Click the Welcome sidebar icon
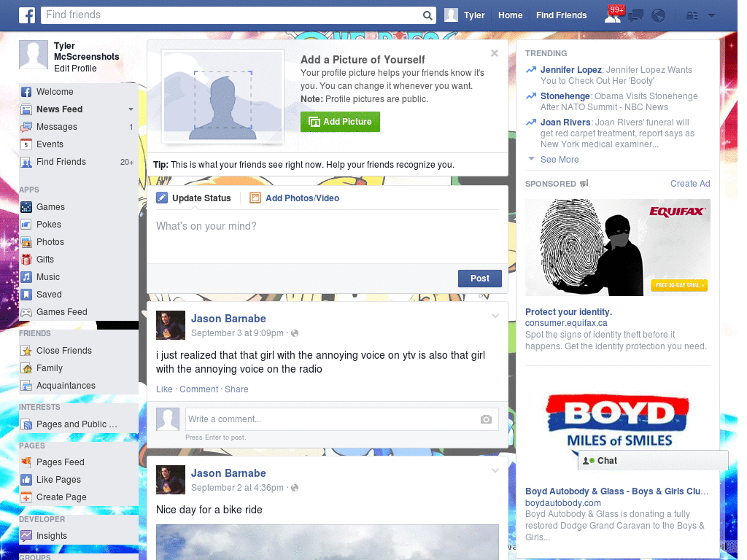This screenshot has width=747, height=560. pos(26,92)
